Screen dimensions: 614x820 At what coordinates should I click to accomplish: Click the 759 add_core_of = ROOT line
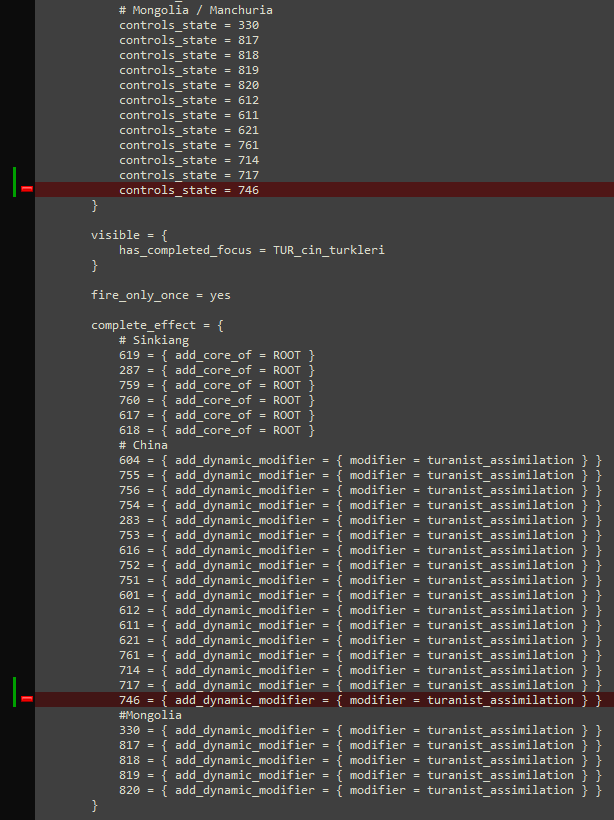click(x=217, y=385)
